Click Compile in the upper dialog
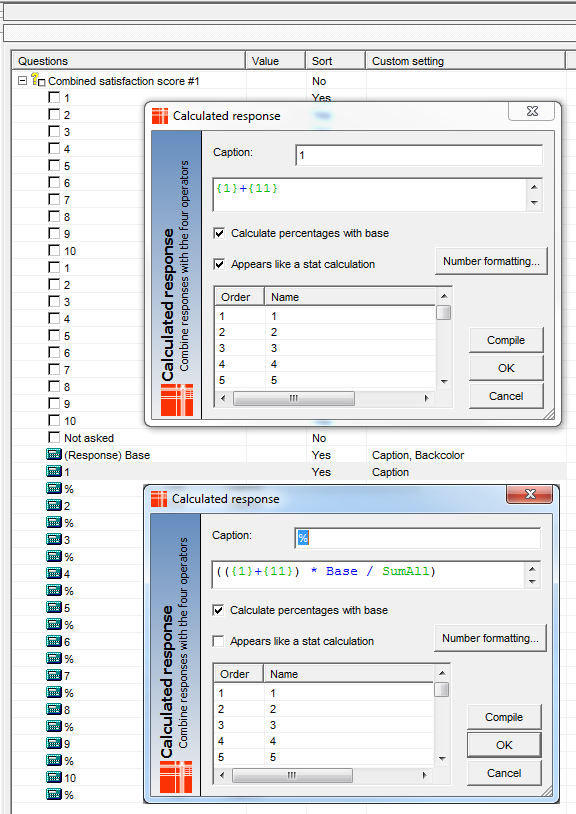576x814 pixels. [506, 340]
